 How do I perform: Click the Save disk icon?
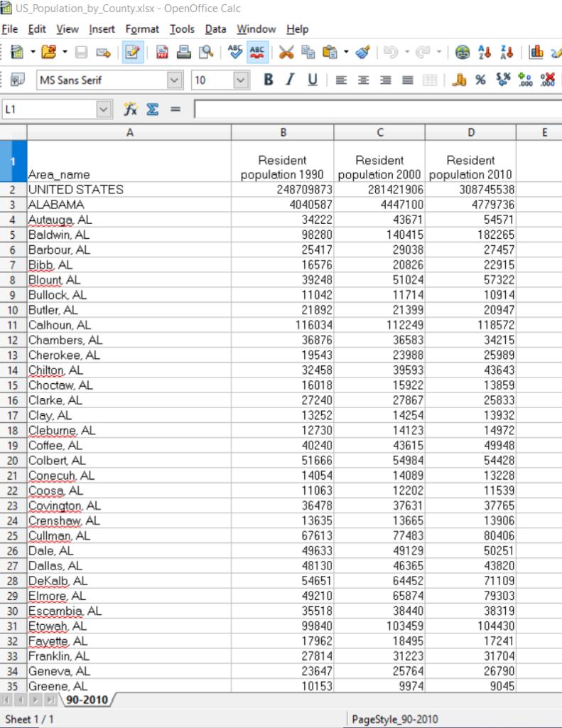81,51
